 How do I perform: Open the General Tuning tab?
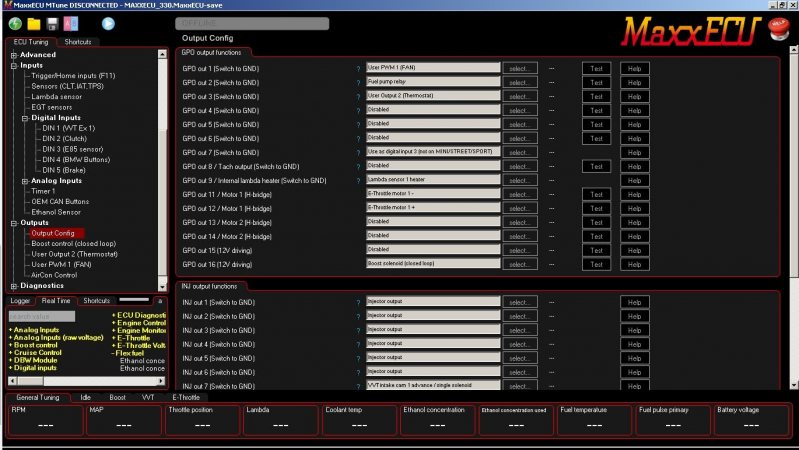[x=38, y=398]
